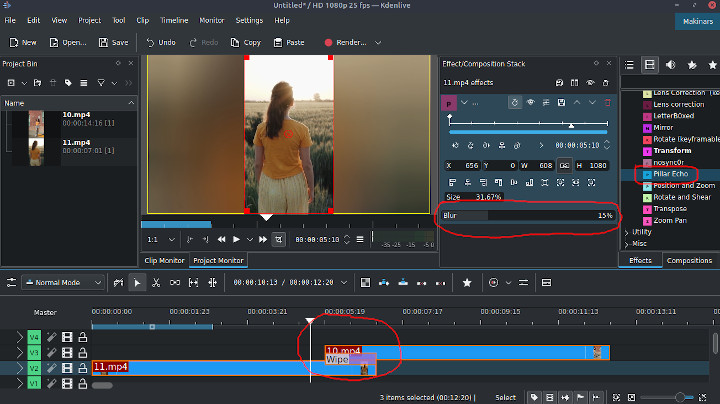The height and width of the screenshot is (404, 720).
Task: Open the Timeline menu
Action: click(x=174, y=20)
